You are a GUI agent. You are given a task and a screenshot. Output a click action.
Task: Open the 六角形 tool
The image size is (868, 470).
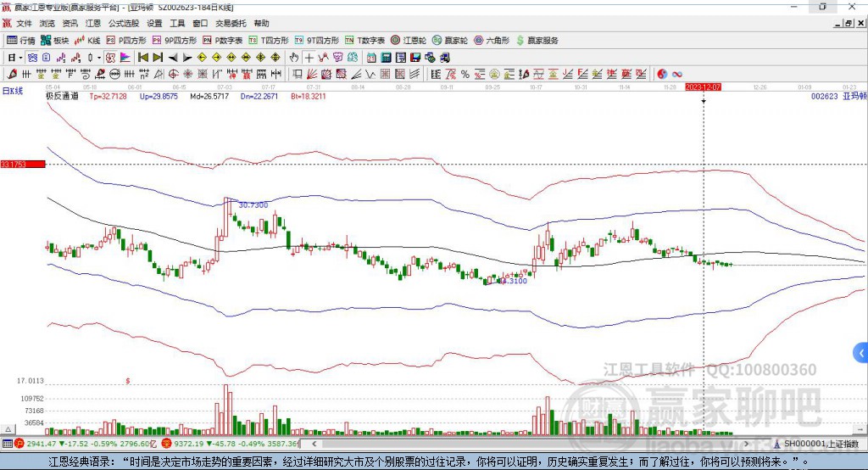(x=492, y=41)
